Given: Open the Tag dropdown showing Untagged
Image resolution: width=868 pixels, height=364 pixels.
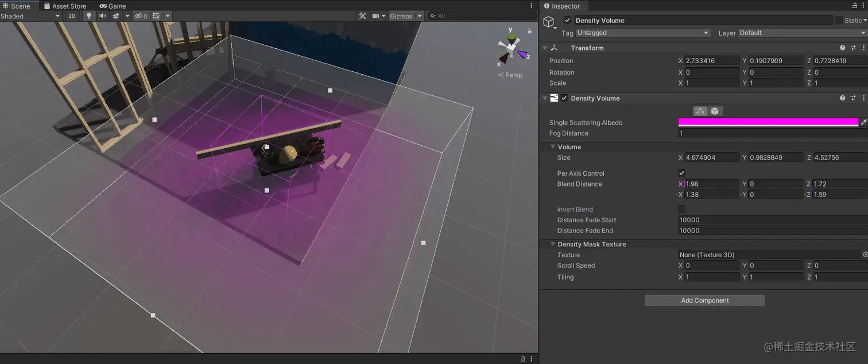Looking at the screenshot, I should [643, 33].
